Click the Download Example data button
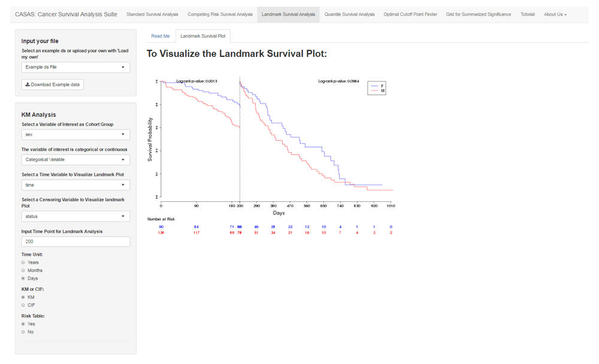This screenshot has height=364, width=599. point(53,84)
